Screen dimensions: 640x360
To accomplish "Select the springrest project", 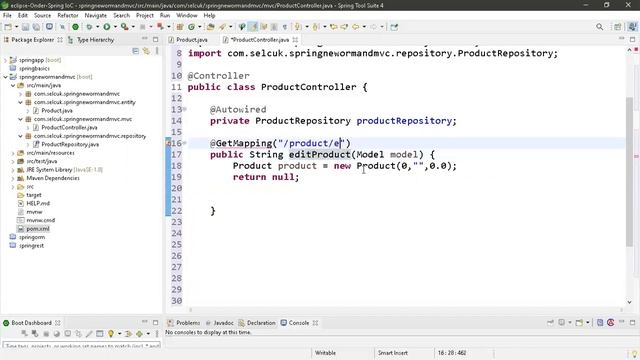I will click(x=31, y=246).
